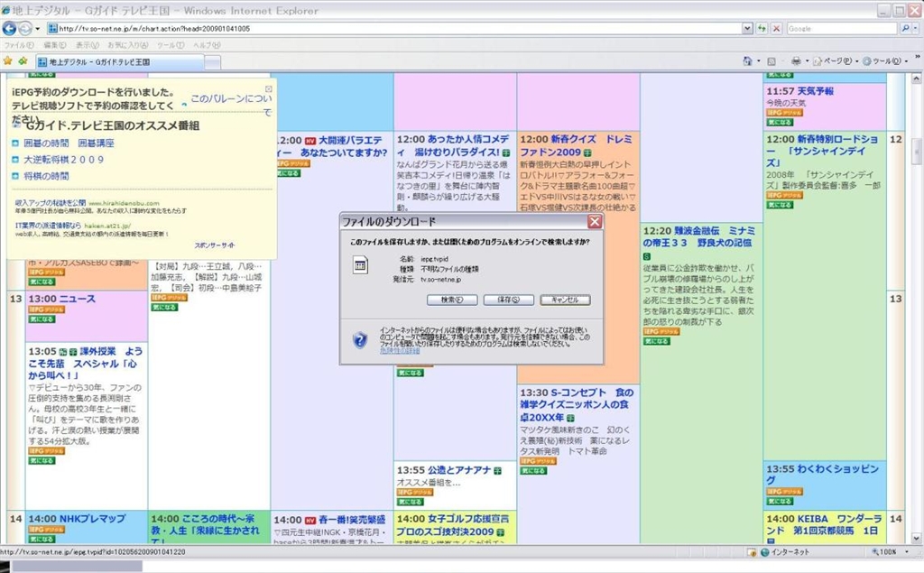Expand the home button dropdown arrow
This screenshot has width=924, height=573.
click(758, 60)
